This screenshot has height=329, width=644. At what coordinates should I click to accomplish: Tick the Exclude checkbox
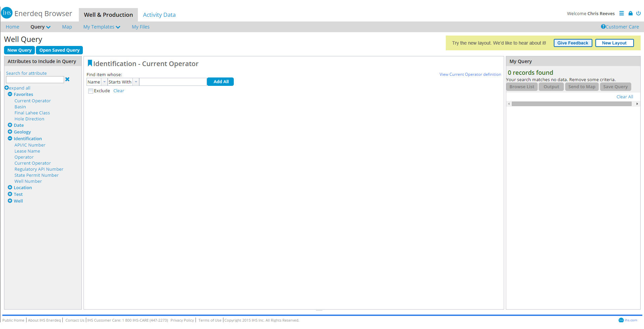point(91,91)
